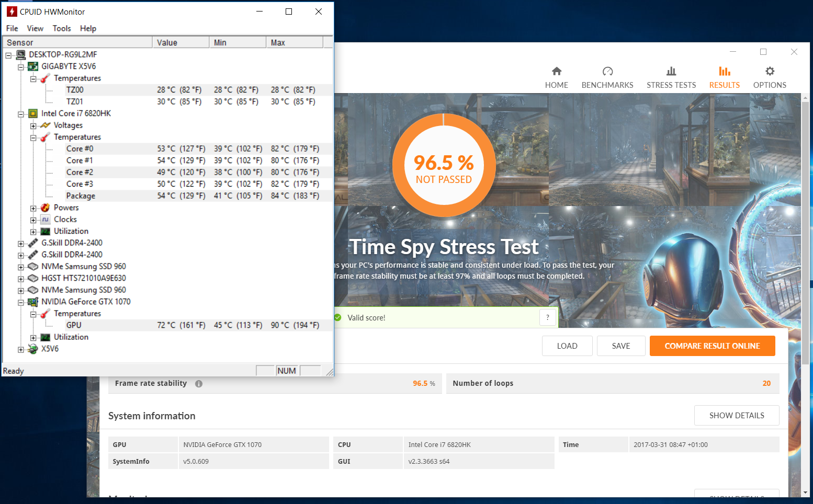Image resolution: width=813 pixels, height=504 pixels.
Task: Click the Value column header
Action: 181,42
